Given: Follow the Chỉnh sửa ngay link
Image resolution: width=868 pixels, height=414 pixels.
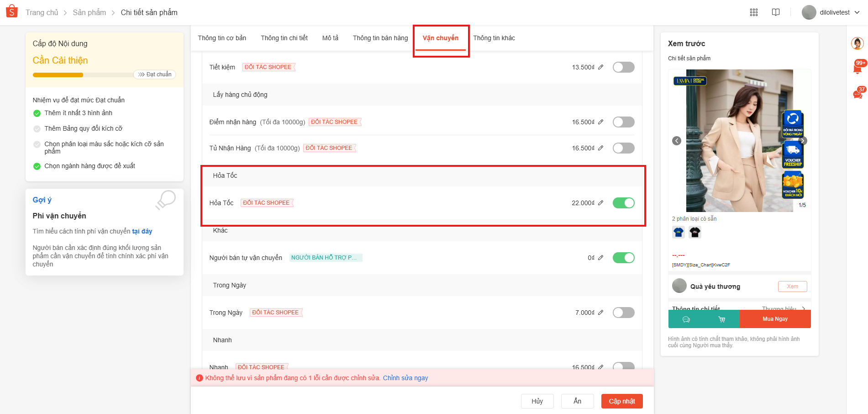Looking at the screenshot, I should tap(405, 378).
